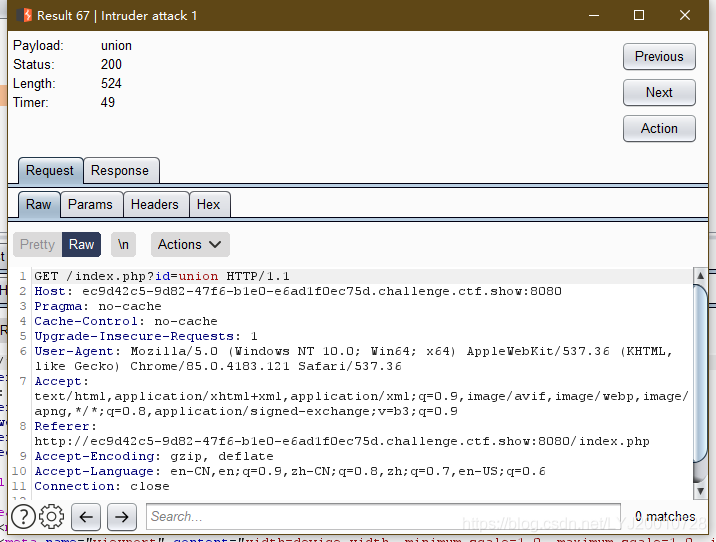The image size is (716, 542).
Task: Toggle the \n non-printable characters display
Action: click(x=123, y=244)
